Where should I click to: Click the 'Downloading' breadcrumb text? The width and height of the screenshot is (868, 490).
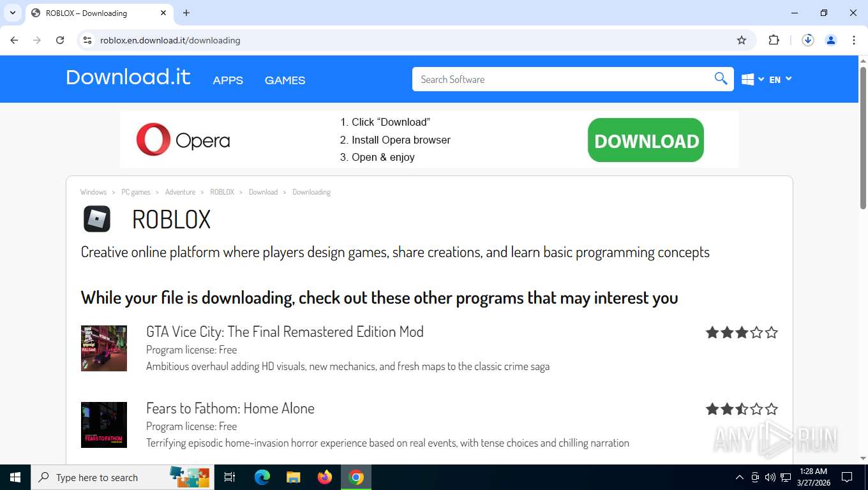pos(311,192)
